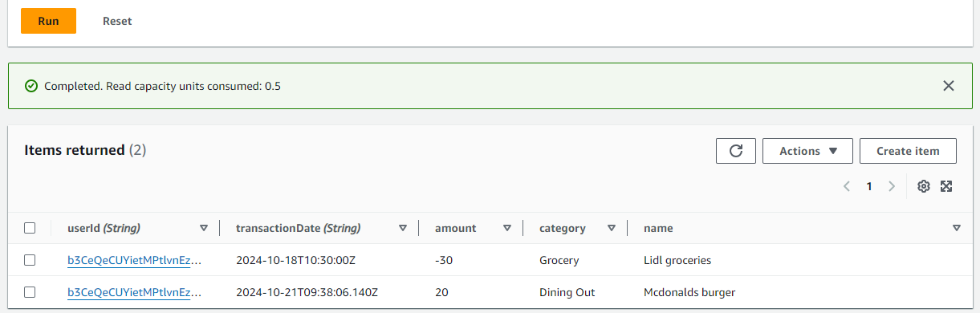
Task: Go to the next results page
Action: coord(892,186)
